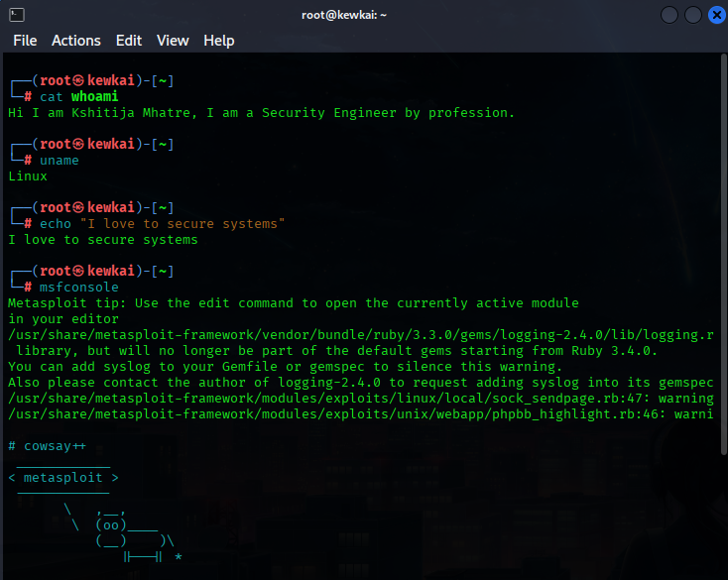Image resolution: width=728 pixels, height=580 pixels.
Task: Minimize the terminal window
Action: [669, 15]
